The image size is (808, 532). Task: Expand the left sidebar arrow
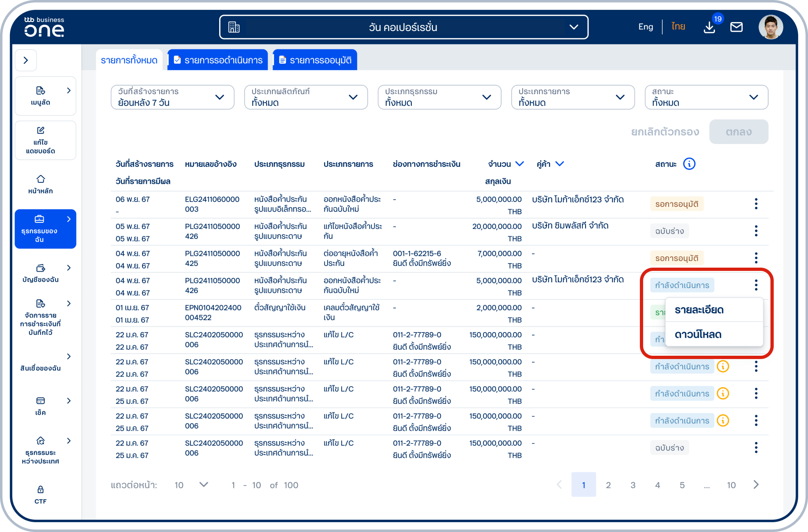click(x=26, y=60)
